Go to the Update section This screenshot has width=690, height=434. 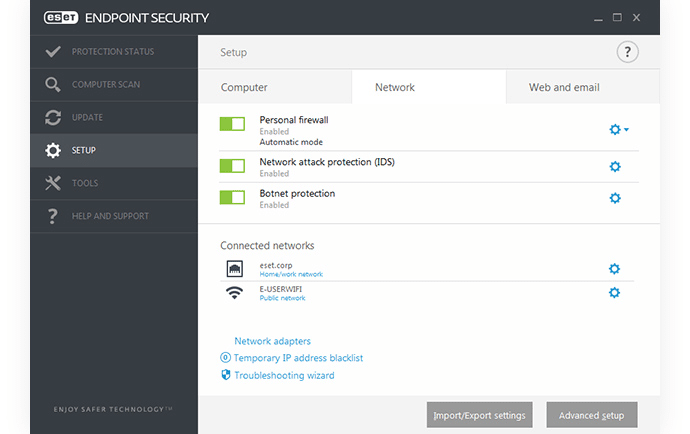[114, 118]
